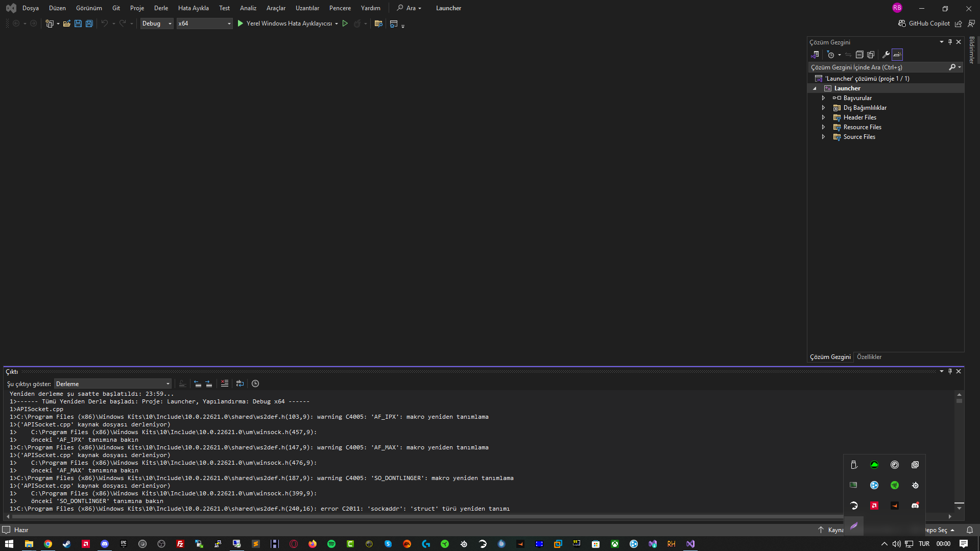This screenshot has height=551, width=980.
Task: Switch Solution Explorer views icon
Action: pyautogui.click(x=815, y=55)
